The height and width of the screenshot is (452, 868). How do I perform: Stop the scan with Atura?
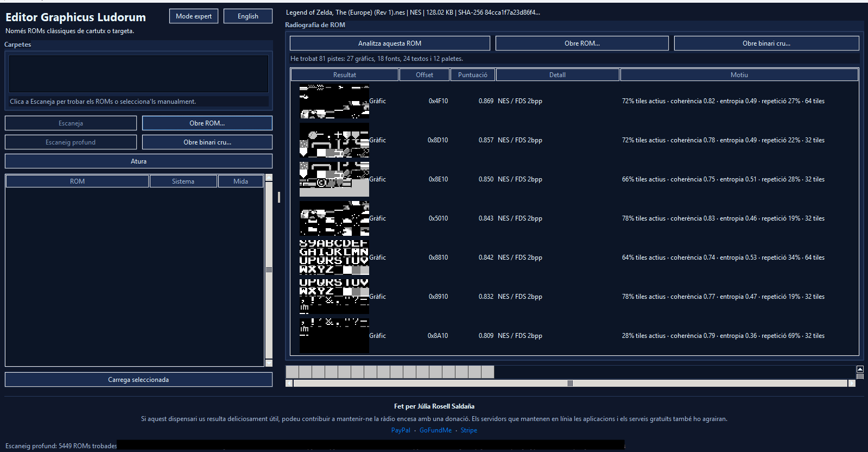(x=138, y=161)
